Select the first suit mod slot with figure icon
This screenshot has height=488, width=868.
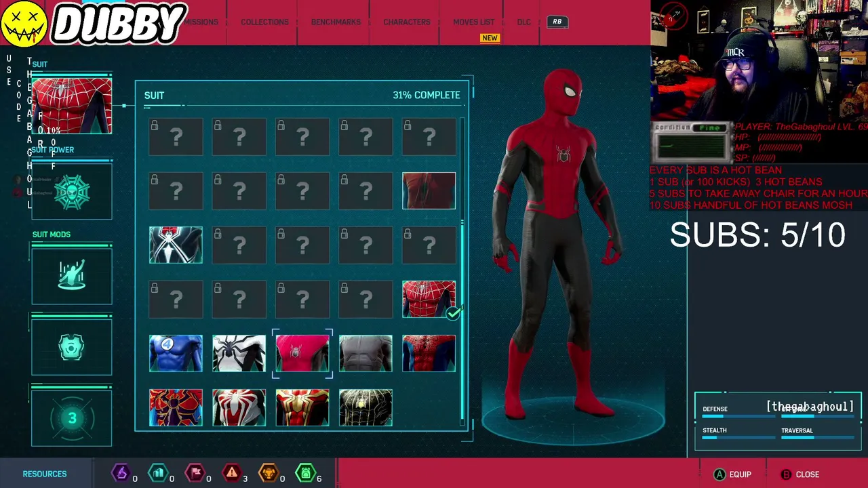(x=72, y=276)
